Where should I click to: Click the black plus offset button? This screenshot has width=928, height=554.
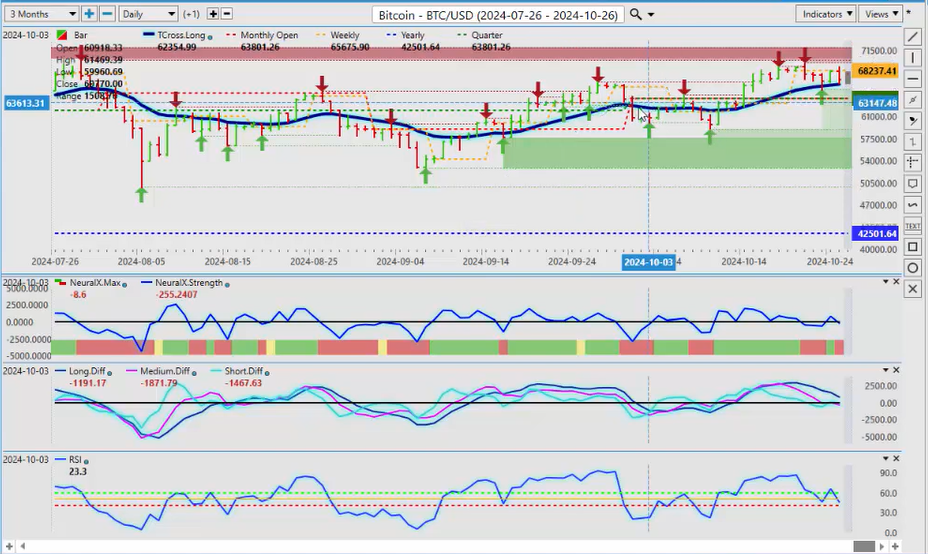(213, 14)
